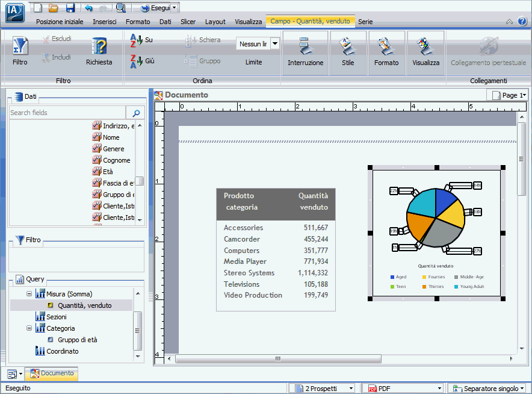This screenshot has width=532, height=394.
Task: Click the horizontal scrollbar in the document canvas
Action: [x=278, y=358]
